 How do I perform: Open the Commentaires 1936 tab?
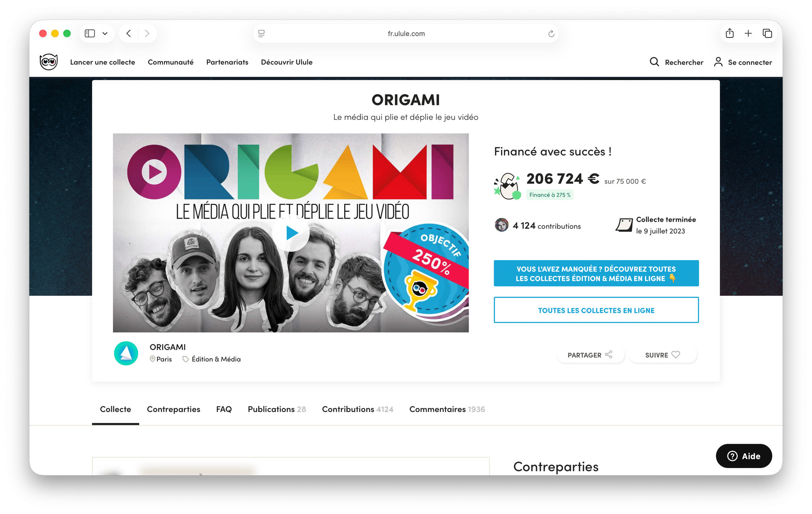pos(447,409)
